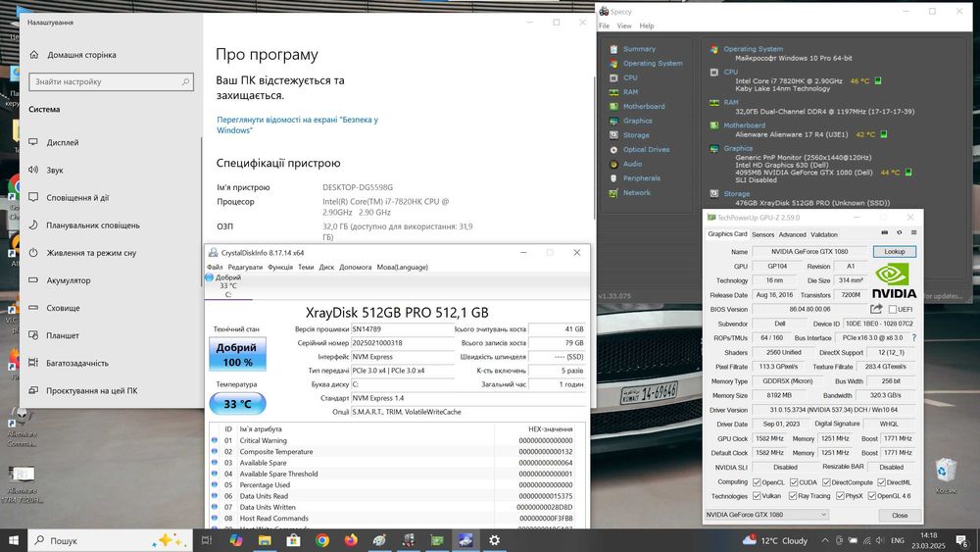Image resolution: width=980 pixels, height=552 pixels.
Task: Open Мова(Language) menu in CrystalDiskInfo
Action: coord(403,267)
